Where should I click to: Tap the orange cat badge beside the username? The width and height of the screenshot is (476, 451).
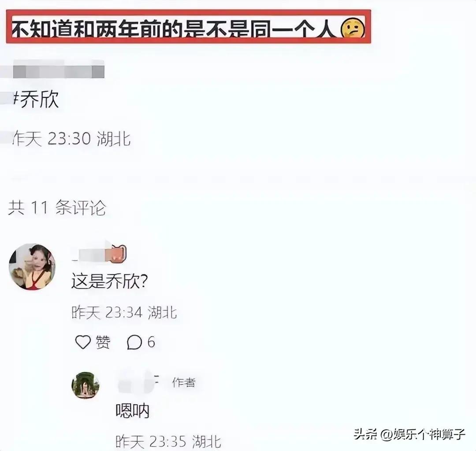pyautogui.click(x=119, y=254)
